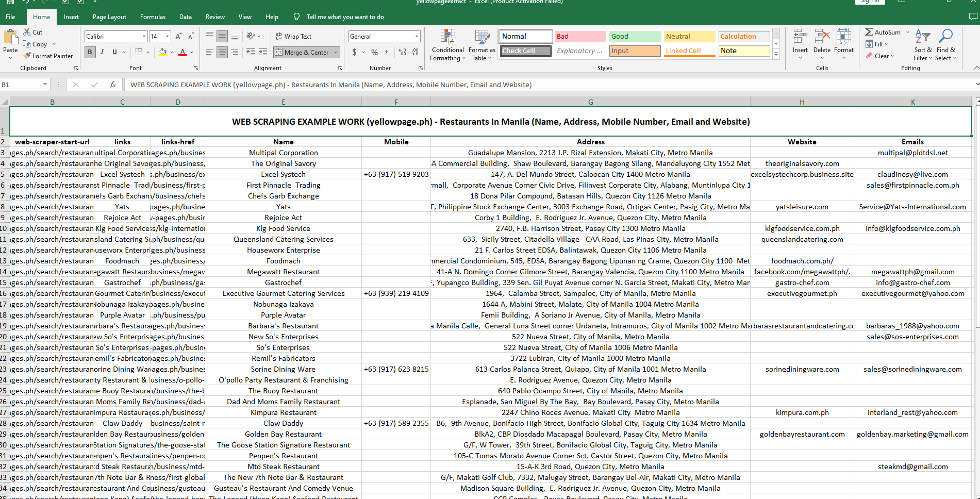
Task: Expand the Name Box dropdown arrow
Action: pos(45,85)
